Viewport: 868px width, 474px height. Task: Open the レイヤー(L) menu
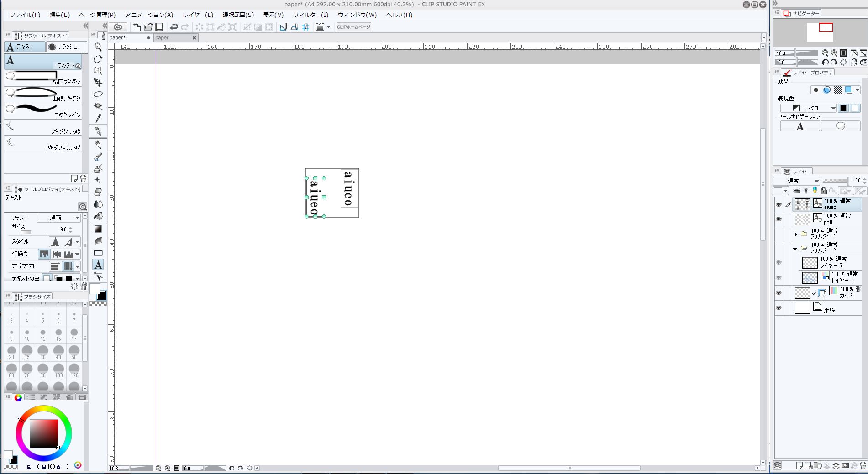(x=198, y=15)
